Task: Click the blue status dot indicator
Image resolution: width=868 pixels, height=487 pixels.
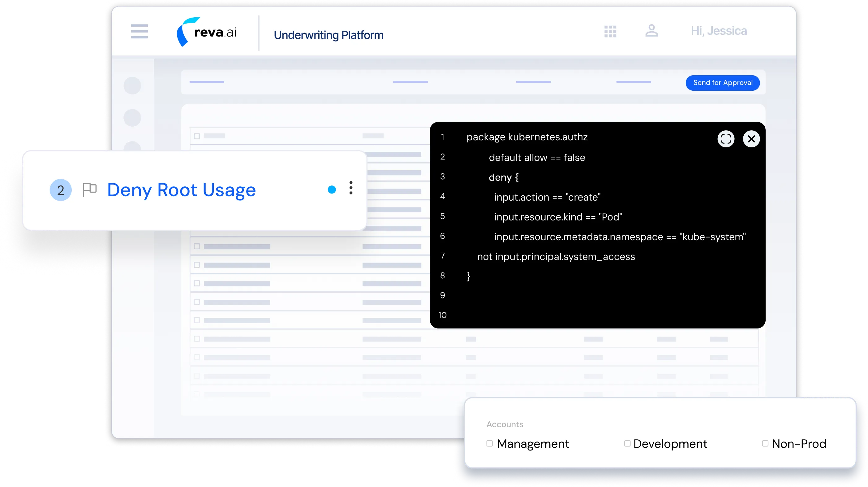Action: [332, 189]
